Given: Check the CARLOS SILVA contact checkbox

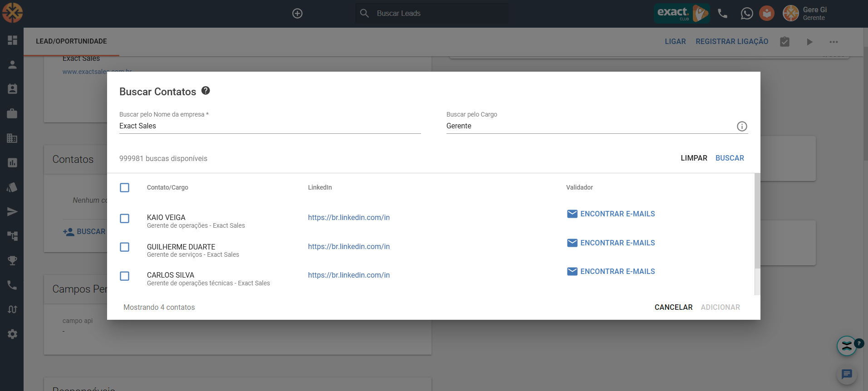Looking at the screenshot, I should click(x=124, y=276).
